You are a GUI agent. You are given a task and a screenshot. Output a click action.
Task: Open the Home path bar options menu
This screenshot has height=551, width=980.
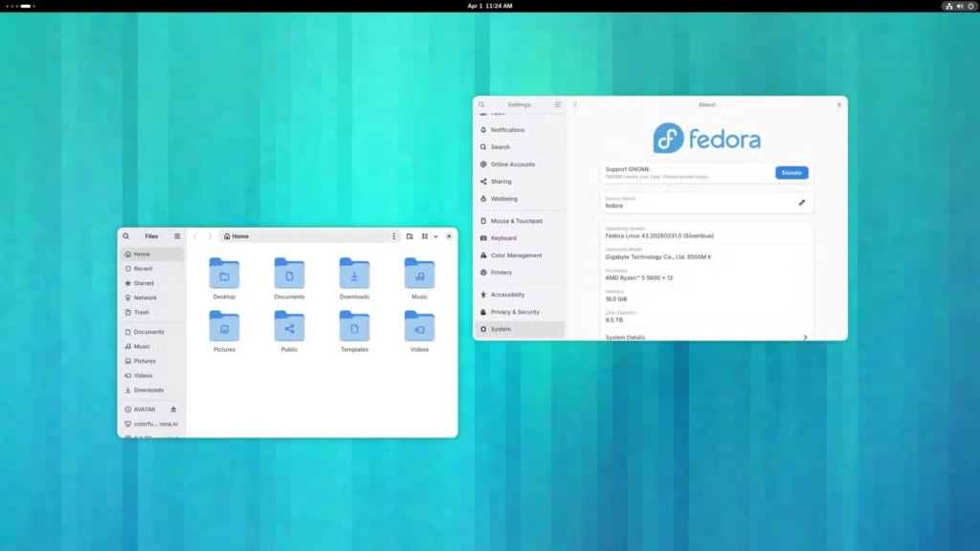[x=393, y=236]
